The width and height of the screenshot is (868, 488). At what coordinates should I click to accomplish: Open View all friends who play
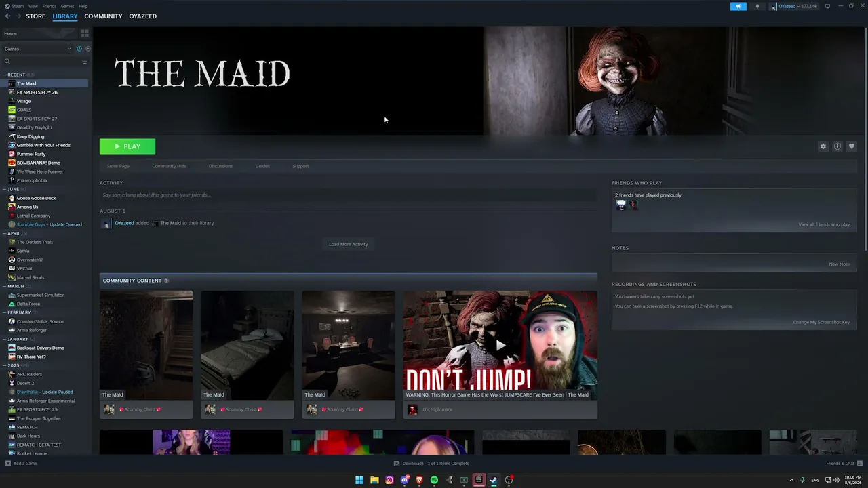(824, 224)
